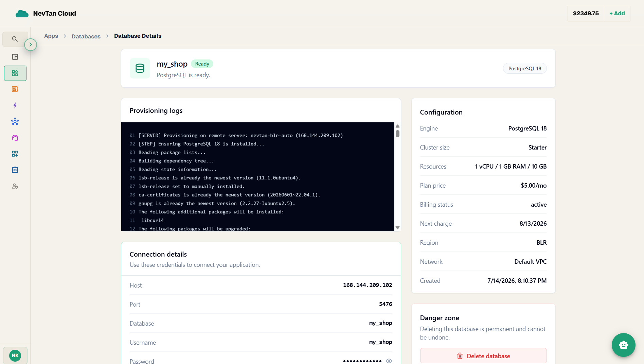Click the logs scrollbar down arrow
This screenshot has height=364, width=644.
(x=397, y=228)
